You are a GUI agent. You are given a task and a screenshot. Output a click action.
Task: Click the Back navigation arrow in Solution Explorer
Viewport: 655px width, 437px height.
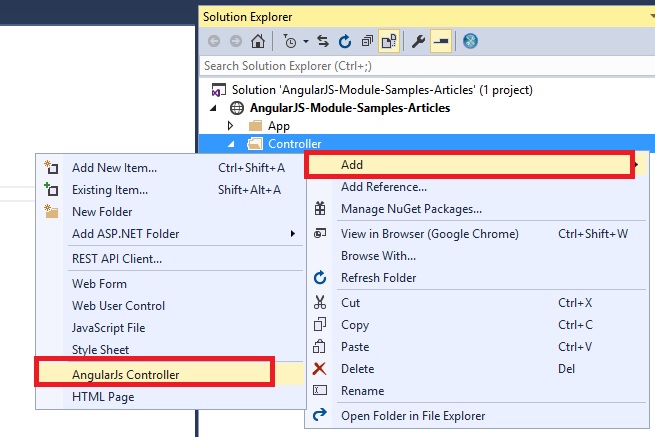click(x=213, y=41)
